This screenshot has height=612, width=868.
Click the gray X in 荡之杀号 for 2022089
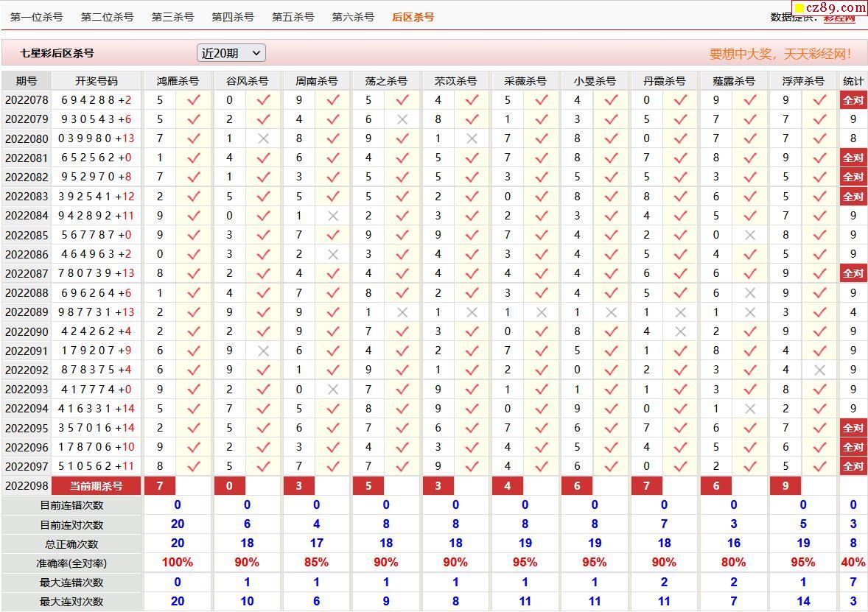coord(402,313)
